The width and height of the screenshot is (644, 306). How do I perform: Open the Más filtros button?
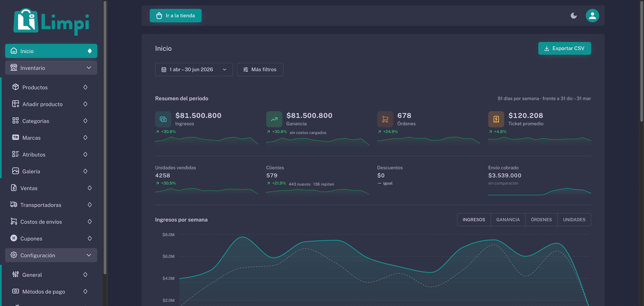[x=260, y=69]
